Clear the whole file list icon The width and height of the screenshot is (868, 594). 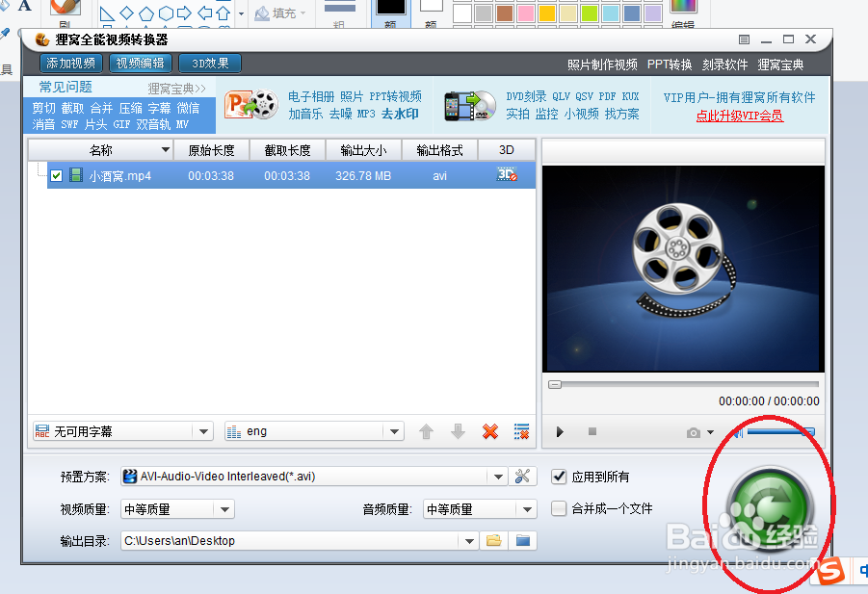(521, 431)
